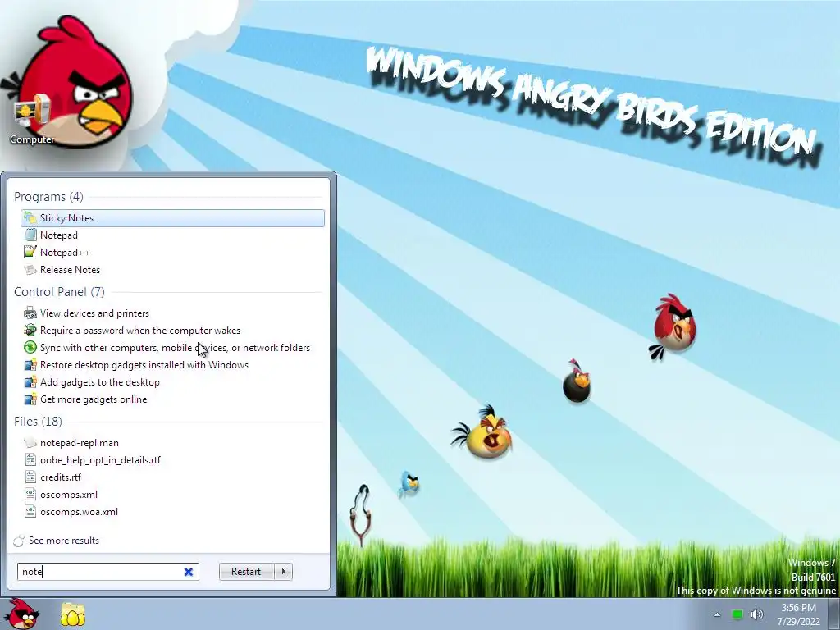The height and width of the screenshot is (630, 840).
Task: Open Sticky Notes from search results
Action: click(172, 218)
